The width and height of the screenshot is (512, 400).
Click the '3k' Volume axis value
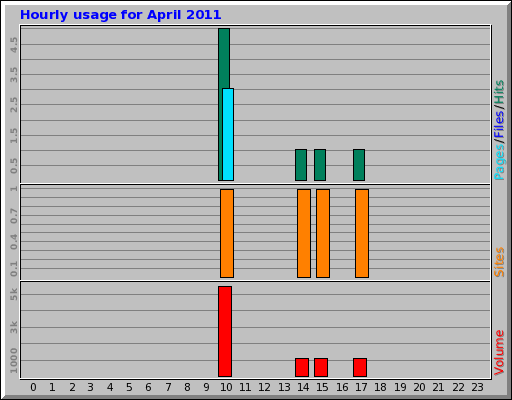click(x=14, y=327)
